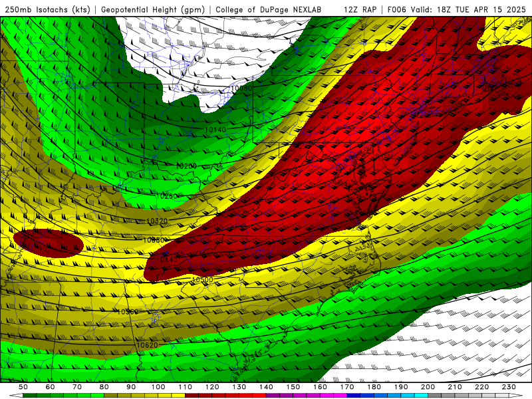Viewport: 532px width, 399px height.
Task: Click the 50 value on the legend
Action: coord(23,387)
